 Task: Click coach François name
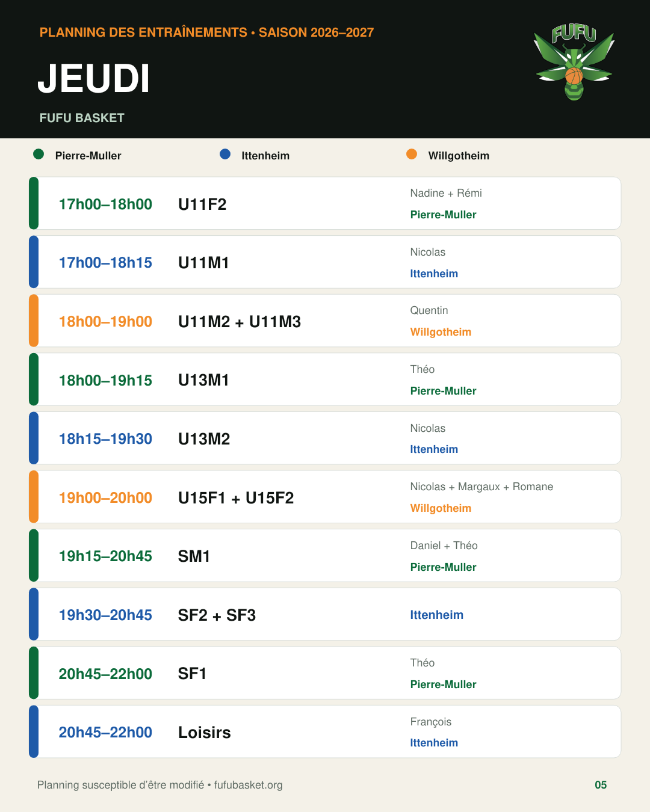click(x=430, y=722)
